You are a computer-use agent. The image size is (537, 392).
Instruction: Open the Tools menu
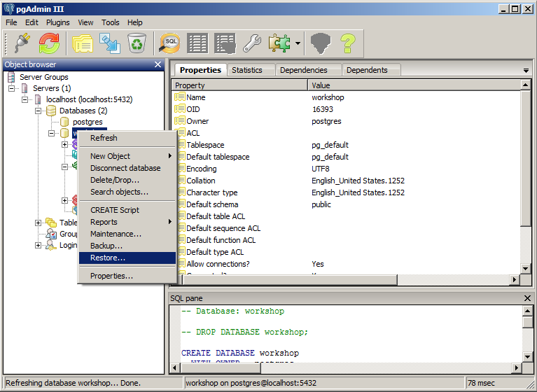(111, 22)
